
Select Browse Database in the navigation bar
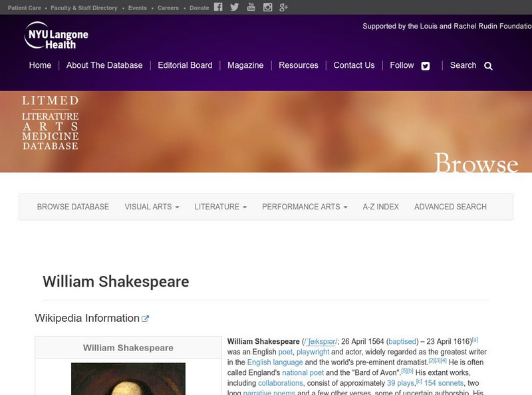(x=72, y=207)
